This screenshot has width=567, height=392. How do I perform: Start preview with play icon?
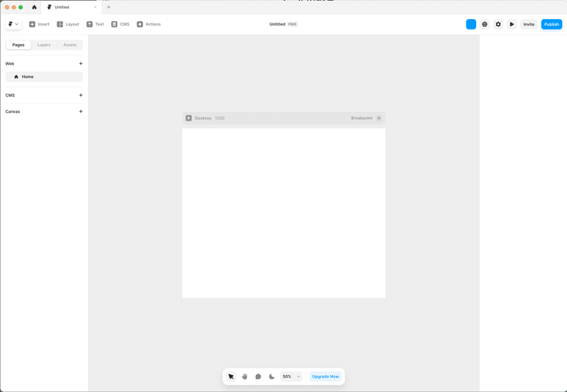(512, 24)
